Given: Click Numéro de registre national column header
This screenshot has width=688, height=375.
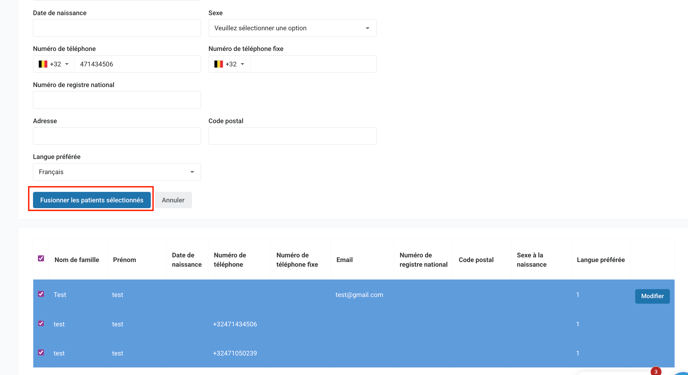Looking at the screenshot, I should pos(423,260).
